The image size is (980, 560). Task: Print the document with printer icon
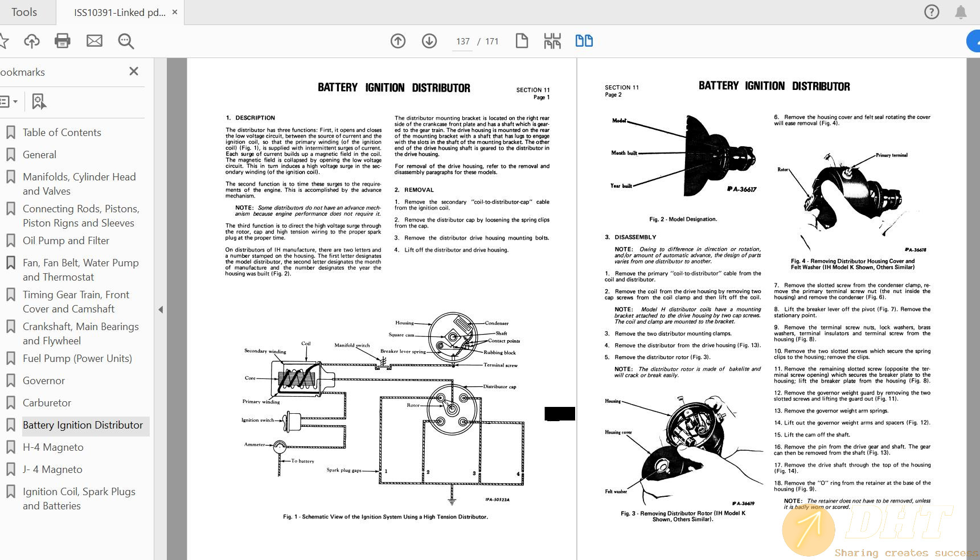(63, 41)
